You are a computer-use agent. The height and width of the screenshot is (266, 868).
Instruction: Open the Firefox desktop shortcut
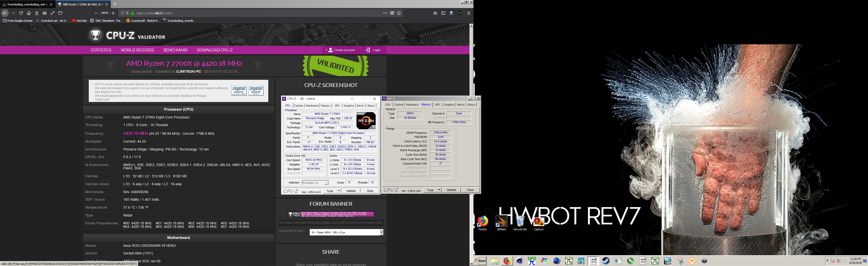pos(483,223)
